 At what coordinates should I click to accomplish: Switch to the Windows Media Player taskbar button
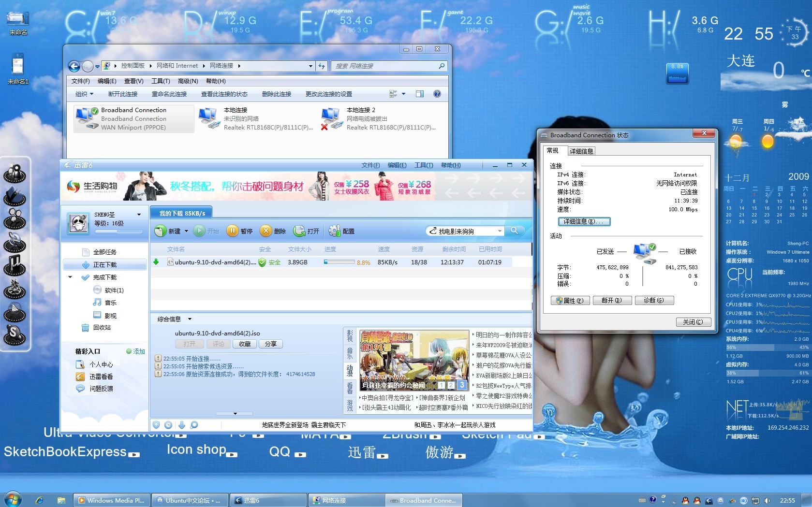point(112,500)
